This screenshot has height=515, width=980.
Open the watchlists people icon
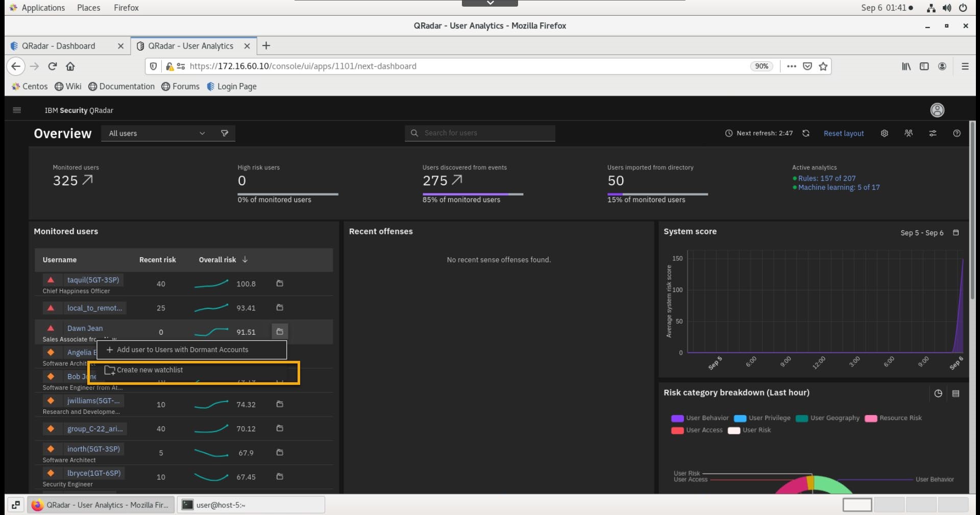point(909,133)
